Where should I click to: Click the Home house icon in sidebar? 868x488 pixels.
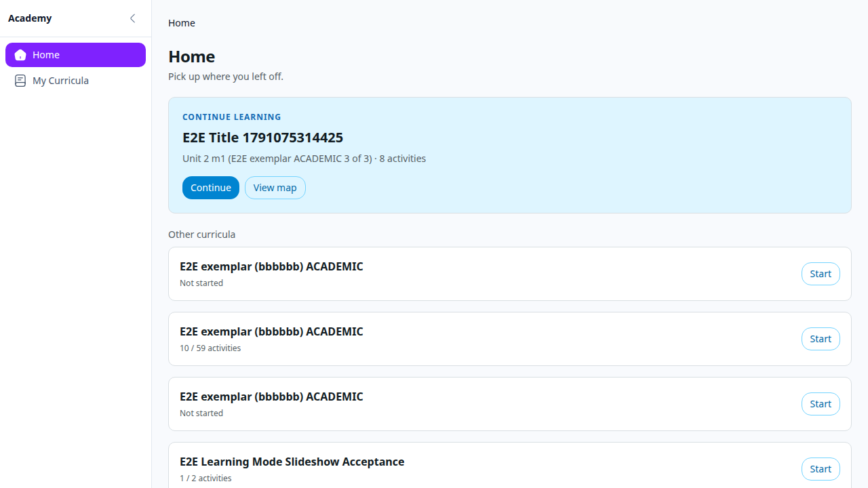[x=20, y=55]
